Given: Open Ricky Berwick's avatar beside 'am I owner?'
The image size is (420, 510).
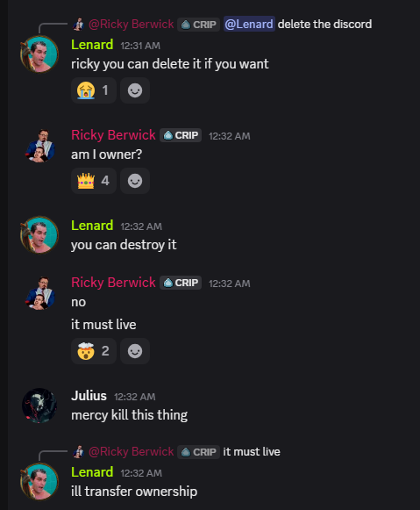Looking at the screenshot, I should click(40, 146).
